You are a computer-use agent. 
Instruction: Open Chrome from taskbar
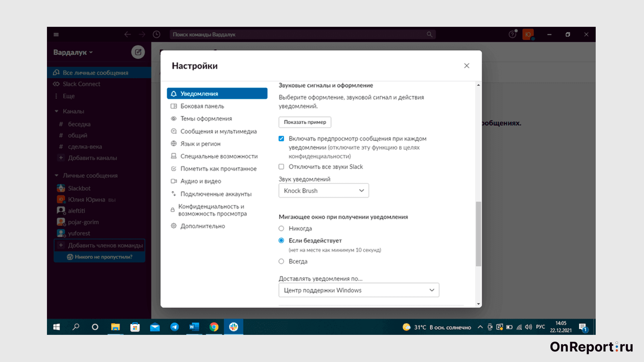(x=214, y=327)
